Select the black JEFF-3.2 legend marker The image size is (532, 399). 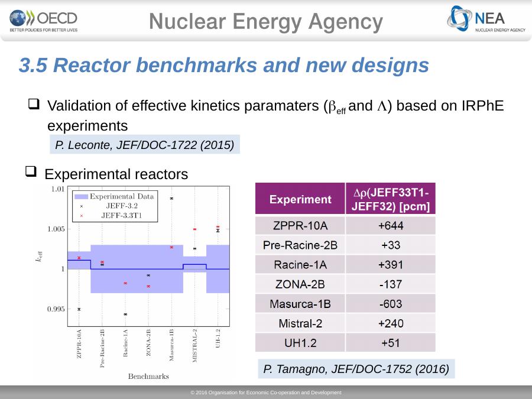tap(81, 206)
